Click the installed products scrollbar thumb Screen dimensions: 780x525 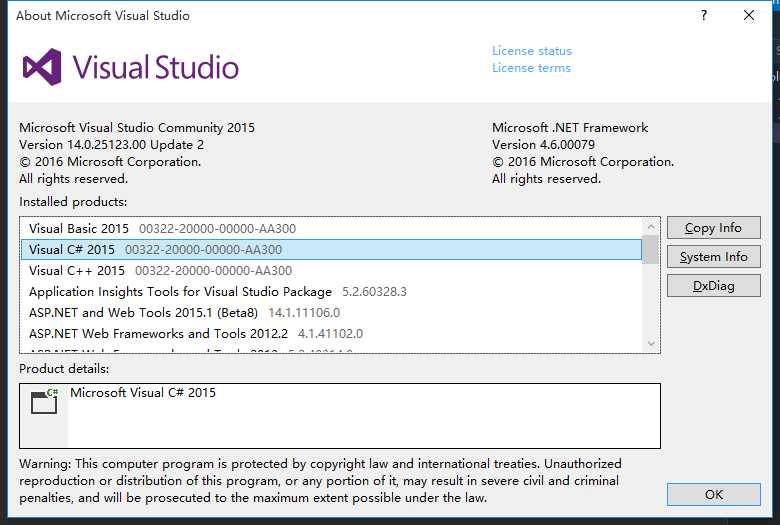(x=651, y=249)
